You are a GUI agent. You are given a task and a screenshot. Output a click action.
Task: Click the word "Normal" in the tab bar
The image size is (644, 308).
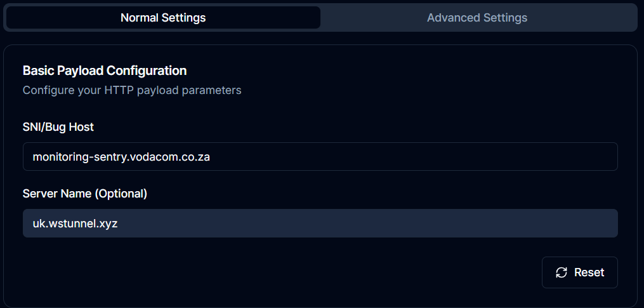tap(139, 18)
